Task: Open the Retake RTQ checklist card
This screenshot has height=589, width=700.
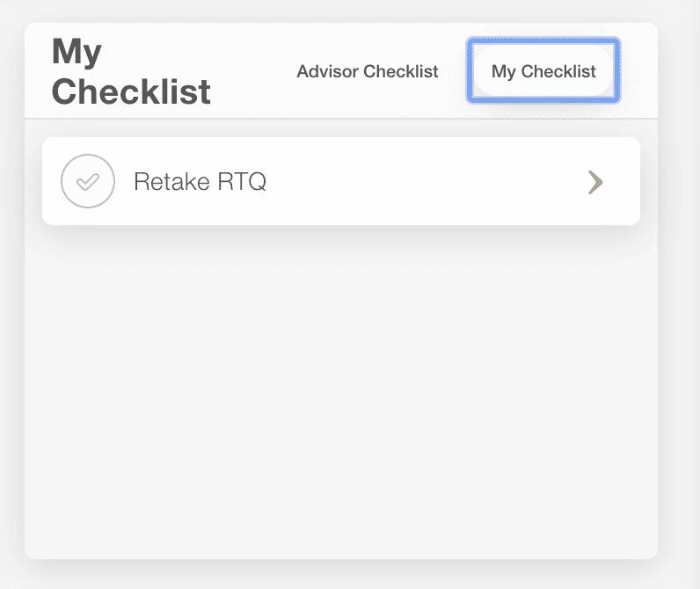Action: (341, 181)
